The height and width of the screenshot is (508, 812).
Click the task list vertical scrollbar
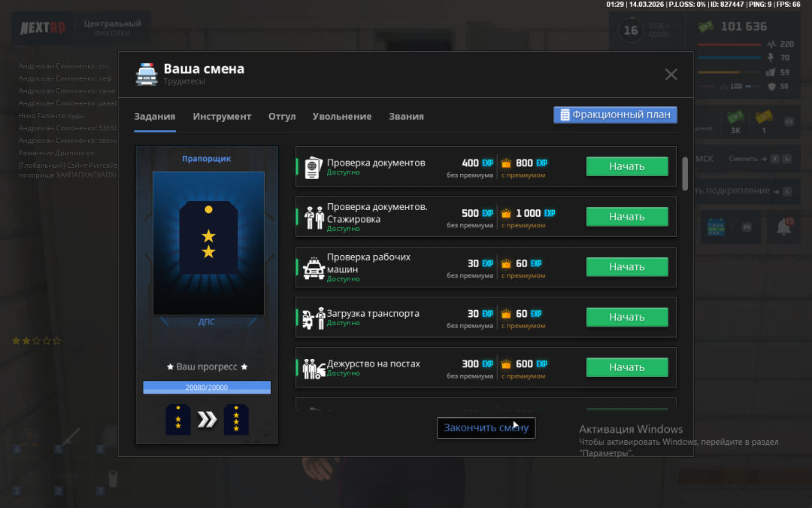click(684, 173)
